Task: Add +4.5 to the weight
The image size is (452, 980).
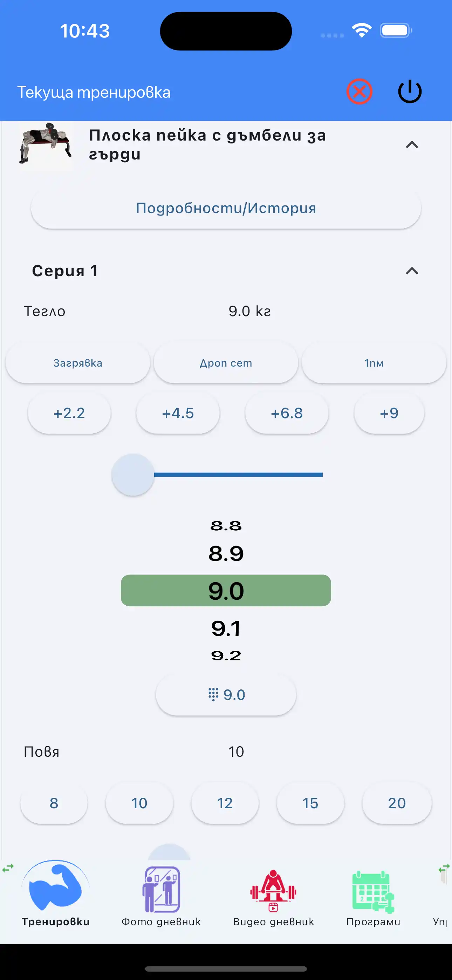Action: click(x=178, y=413)
